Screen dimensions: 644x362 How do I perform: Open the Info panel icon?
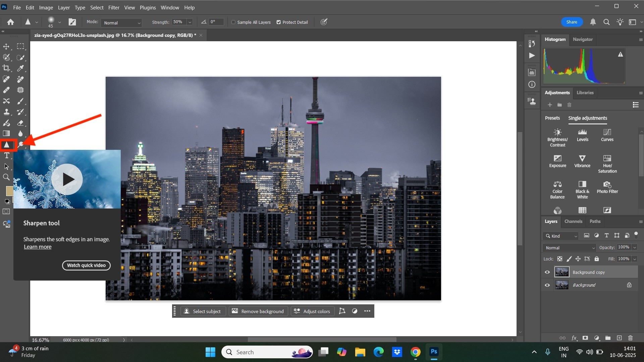coord(532,84)
